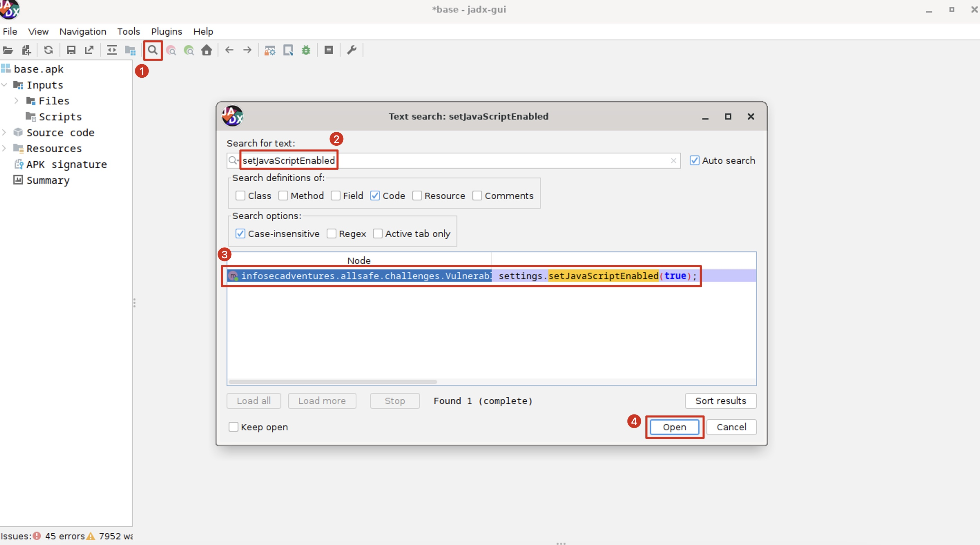
Task: Toggle the Auto search checkbox
Action: (695, 161)
